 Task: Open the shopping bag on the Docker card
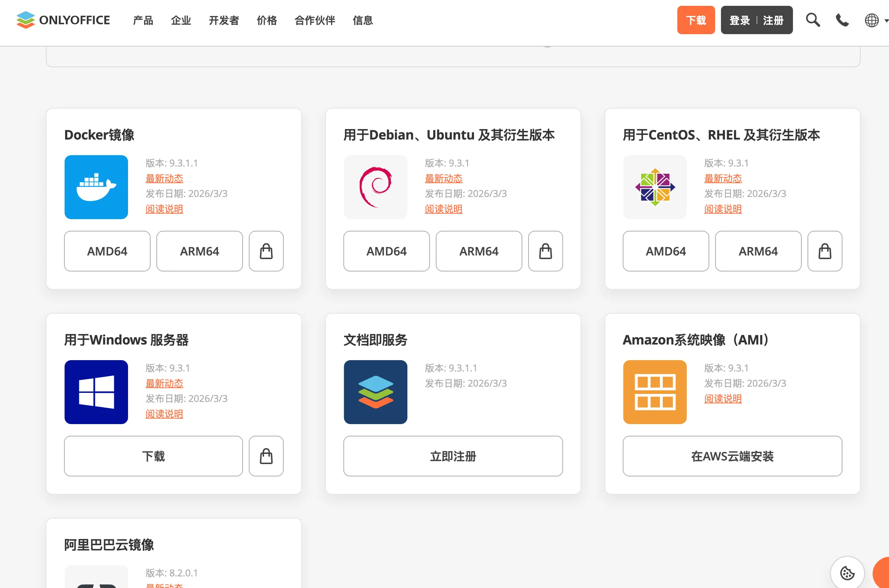click(x=266, y=251)
